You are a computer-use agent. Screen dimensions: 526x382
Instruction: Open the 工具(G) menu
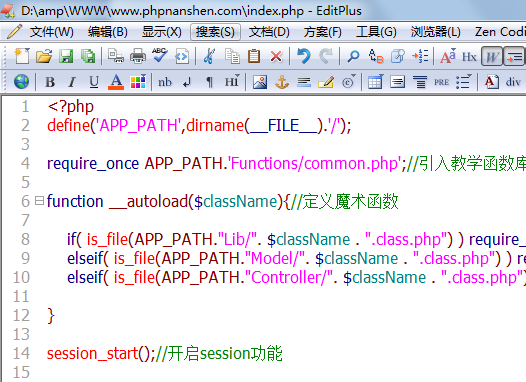(x=376, y=32)
